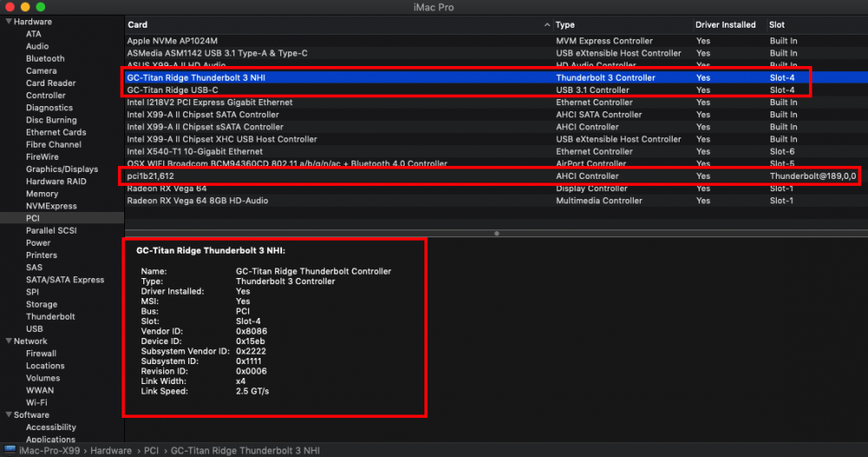Select Diagnostics in the sidebar
Screen dimensions: 868x457
[49, 108]
